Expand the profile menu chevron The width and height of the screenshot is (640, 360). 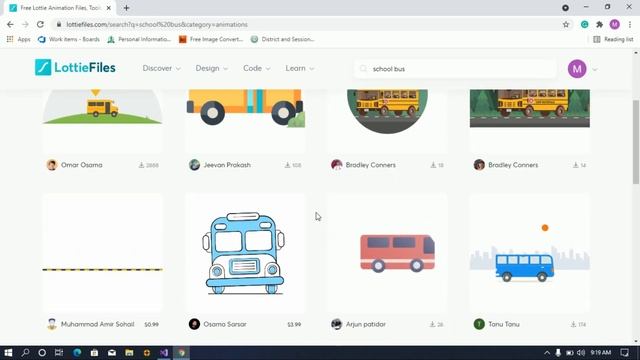point(595,70)
